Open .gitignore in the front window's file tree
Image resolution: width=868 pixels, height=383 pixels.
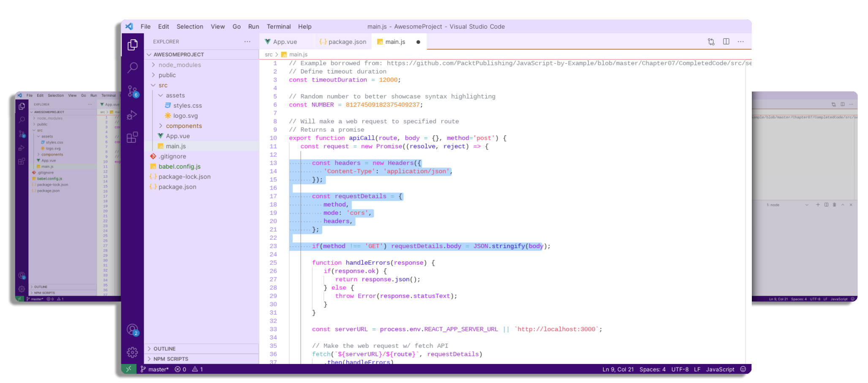click(x=201, y=156)
